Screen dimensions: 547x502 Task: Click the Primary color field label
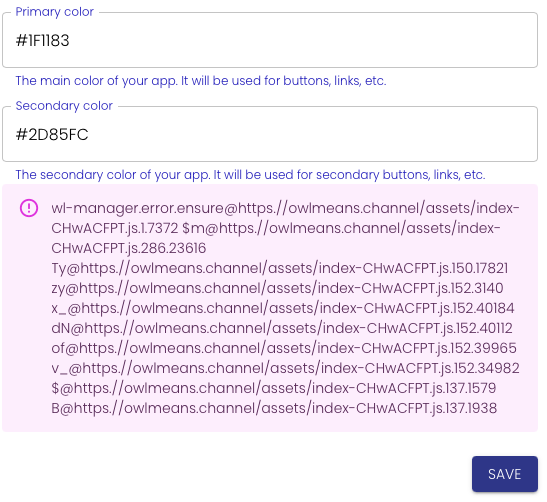tap(55, 12)
